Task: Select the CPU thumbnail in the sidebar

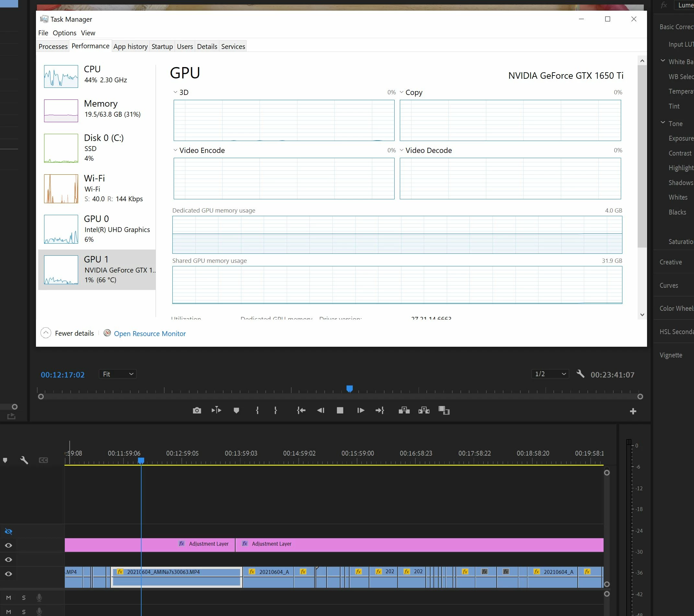Action: click(x=61, y=76)
